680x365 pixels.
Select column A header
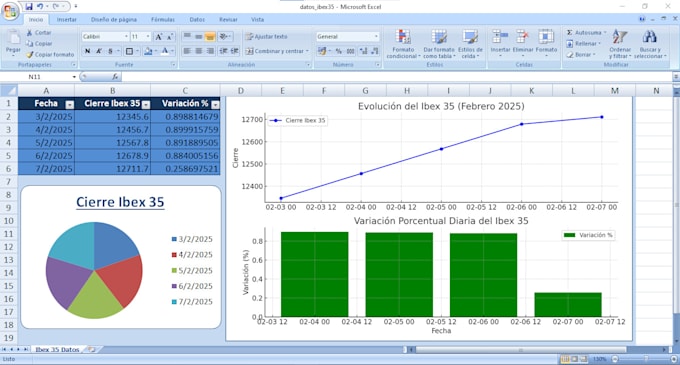[x=46, y=91]
